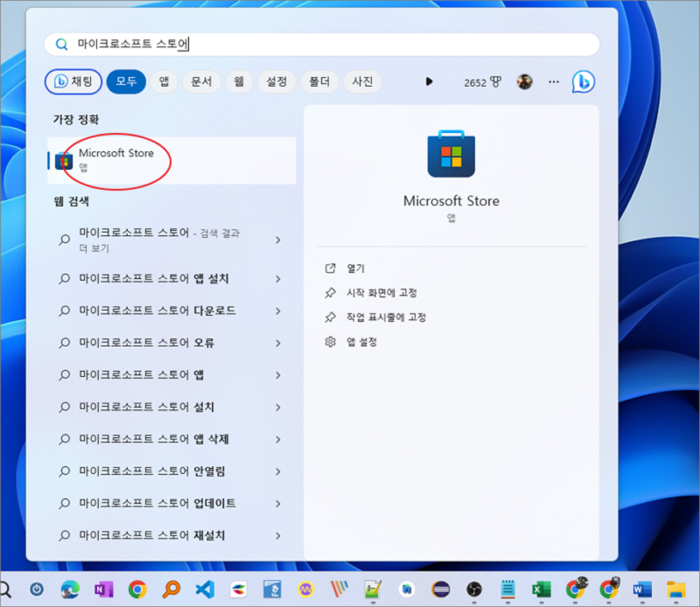This screenshot has height=607, width=700.
Task: Select the '모두' filter tab
Action: coord(126,82)
